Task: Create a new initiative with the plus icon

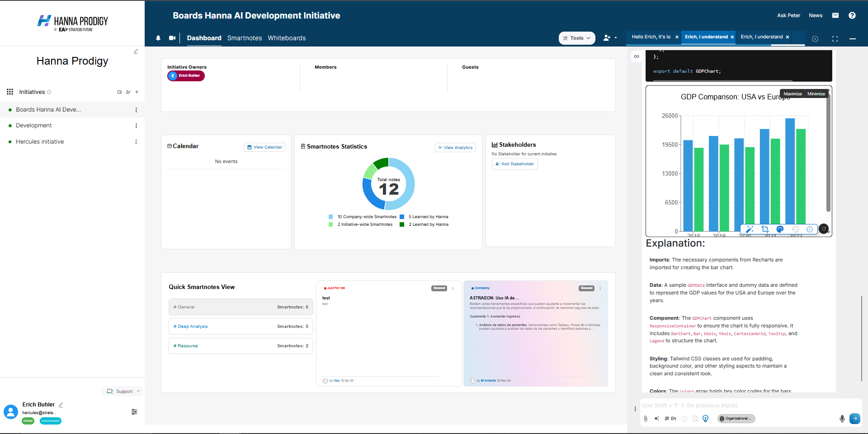Action: pos(137,92)
